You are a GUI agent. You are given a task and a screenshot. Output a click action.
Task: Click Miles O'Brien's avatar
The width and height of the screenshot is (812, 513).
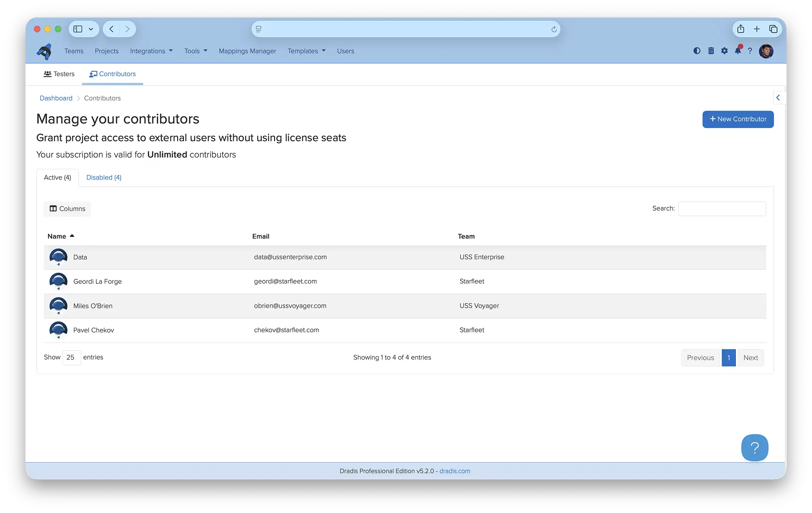coord(58,306)
